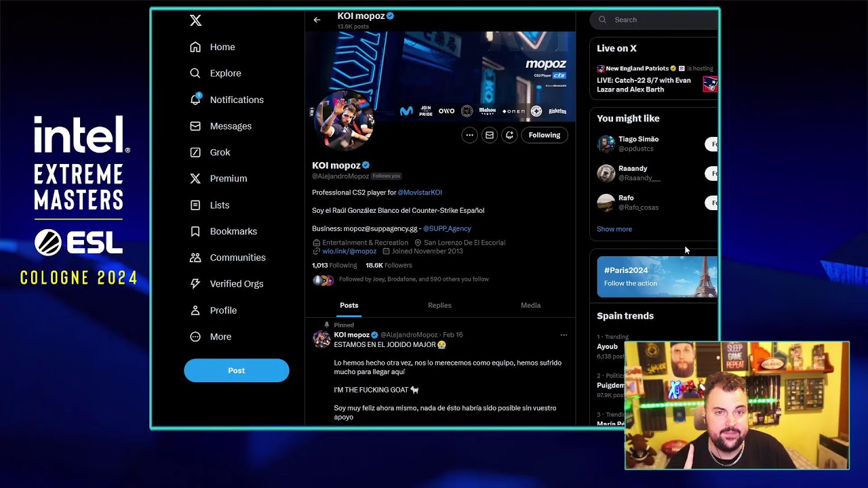This screenshot has width=868, height=488.
Task: Click the verified badge beside KOI mopoz name
Action: pos(366,165)
